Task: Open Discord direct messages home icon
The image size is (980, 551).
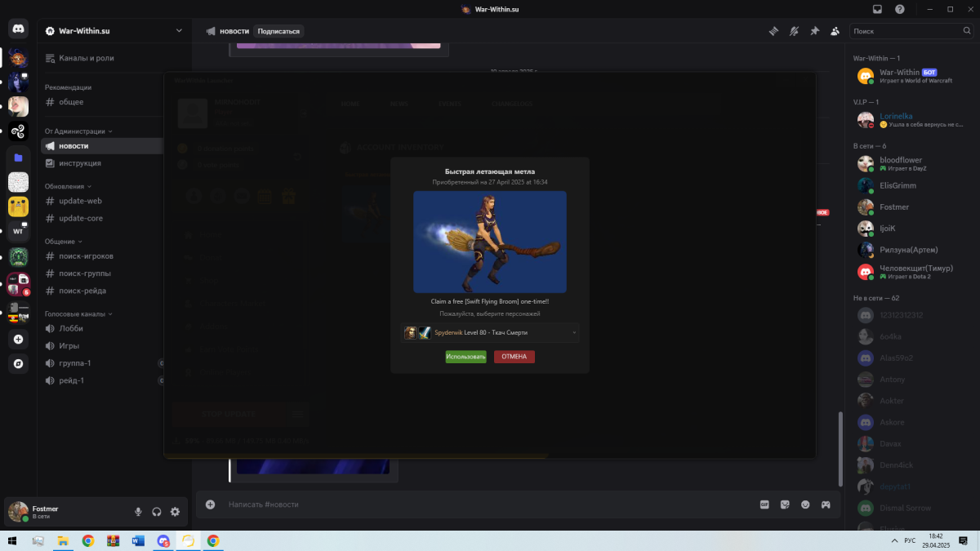Action: [18, 29]
